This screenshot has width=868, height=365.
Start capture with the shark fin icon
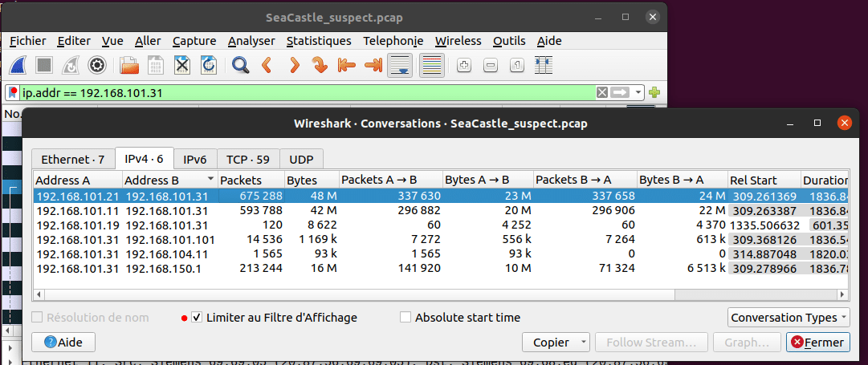coord(18,65)
